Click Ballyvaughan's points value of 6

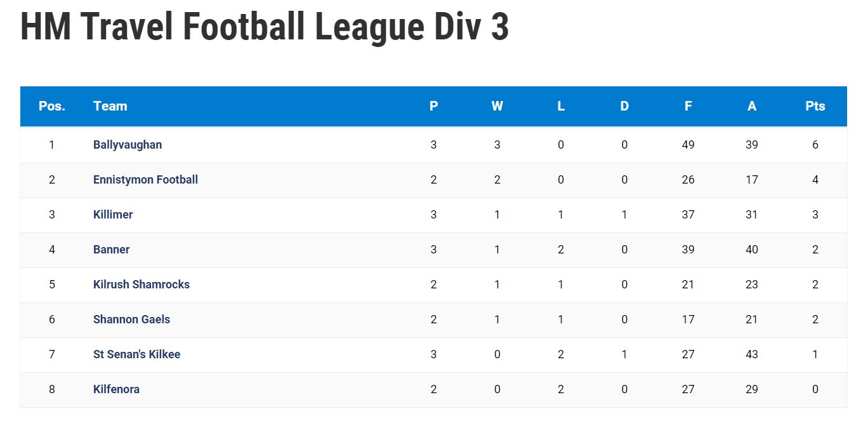pos(815,145)
